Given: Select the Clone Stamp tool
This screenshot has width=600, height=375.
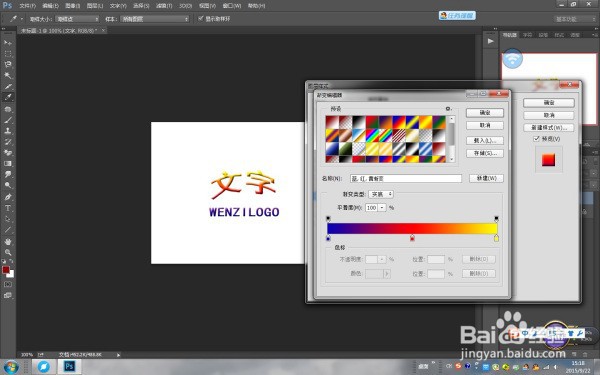Looking at the screenshot, I should (x=8, y=131).
